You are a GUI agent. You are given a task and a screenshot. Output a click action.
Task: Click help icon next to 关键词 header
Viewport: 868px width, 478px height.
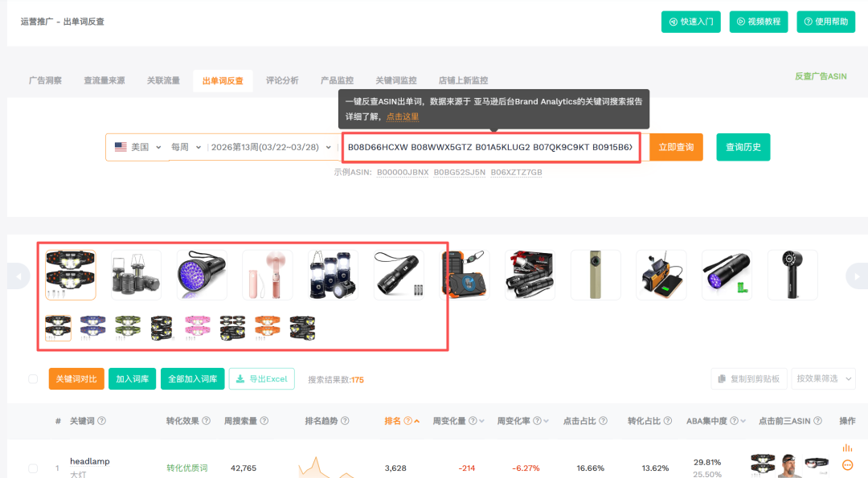pos(102,421)
